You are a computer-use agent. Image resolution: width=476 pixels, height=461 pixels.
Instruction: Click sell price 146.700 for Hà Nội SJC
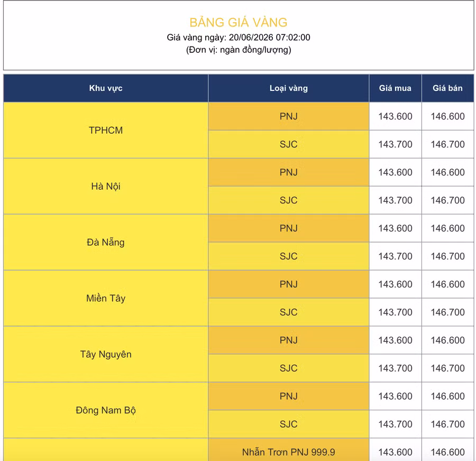(447, 200)
